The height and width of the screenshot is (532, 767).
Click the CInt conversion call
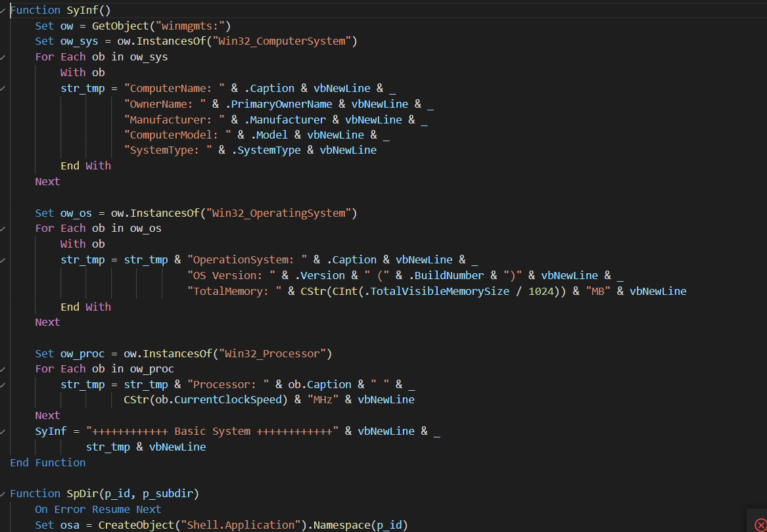pyautogui.click(x=344, y=292)
